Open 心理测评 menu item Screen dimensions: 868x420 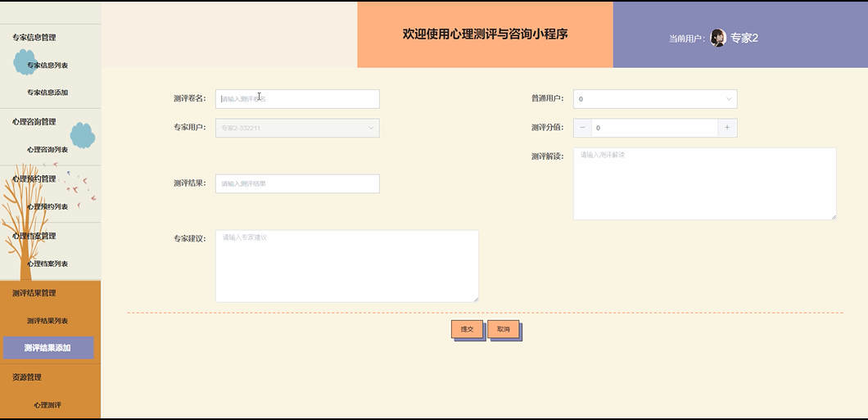tap(47, 405)
